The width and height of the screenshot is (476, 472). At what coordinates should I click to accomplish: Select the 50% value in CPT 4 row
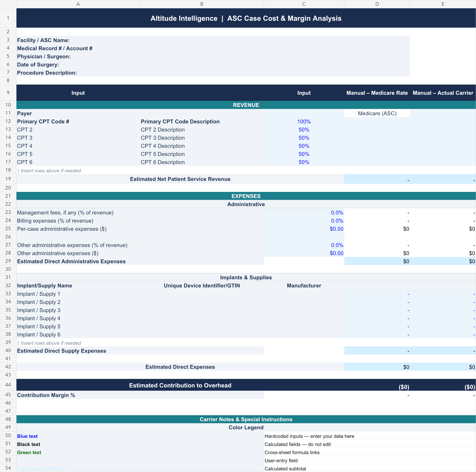pos(304,146)
